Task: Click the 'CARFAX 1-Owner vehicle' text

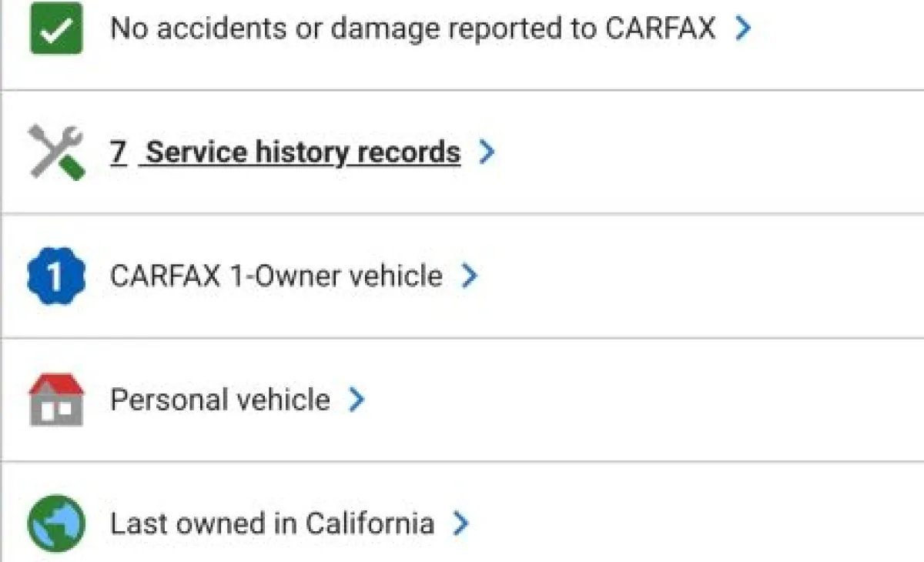Action: click(x=276, y=276)
